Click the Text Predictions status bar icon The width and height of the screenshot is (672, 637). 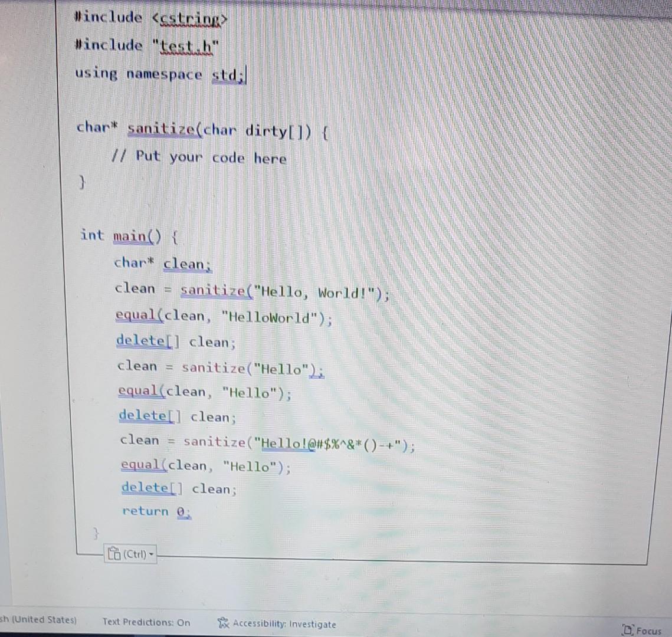coord(146,623)
